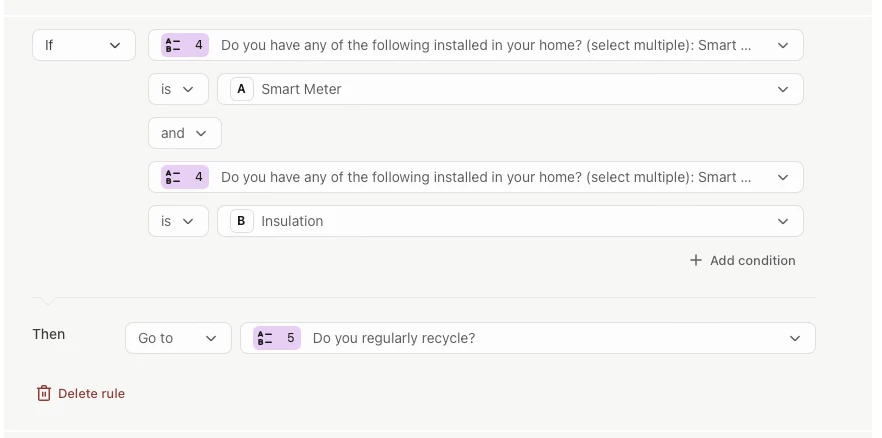This screenshot has width=882, height=438.
Task: Select the 'Do you regularly recycle?' text field
Action: tap(394, 338)
